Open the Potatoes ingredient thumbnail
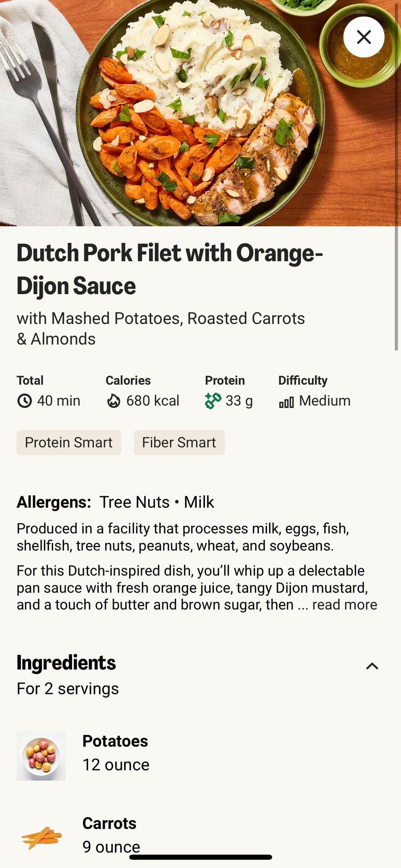This screenshot has height=868, width=401. coord(41,756)
